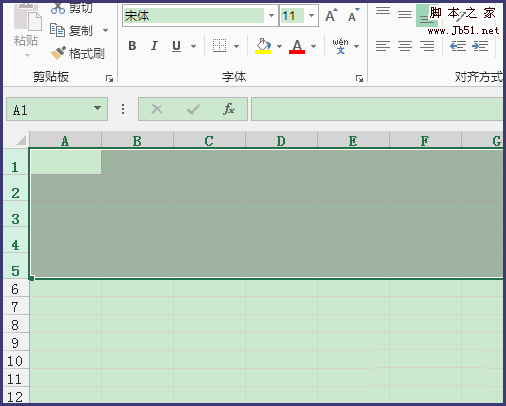Apply cell borders icon

219,46
